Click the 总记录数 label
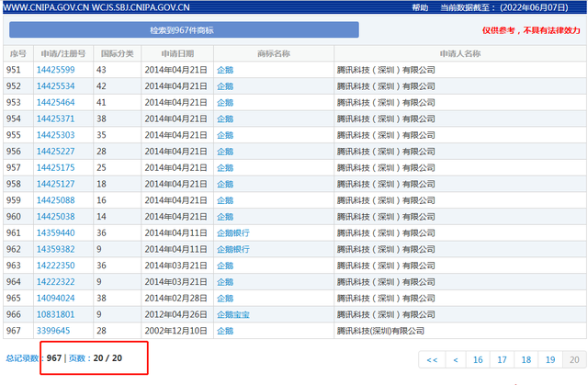The height and width of the screenshot is (385, 588). [x=22, y=358]
